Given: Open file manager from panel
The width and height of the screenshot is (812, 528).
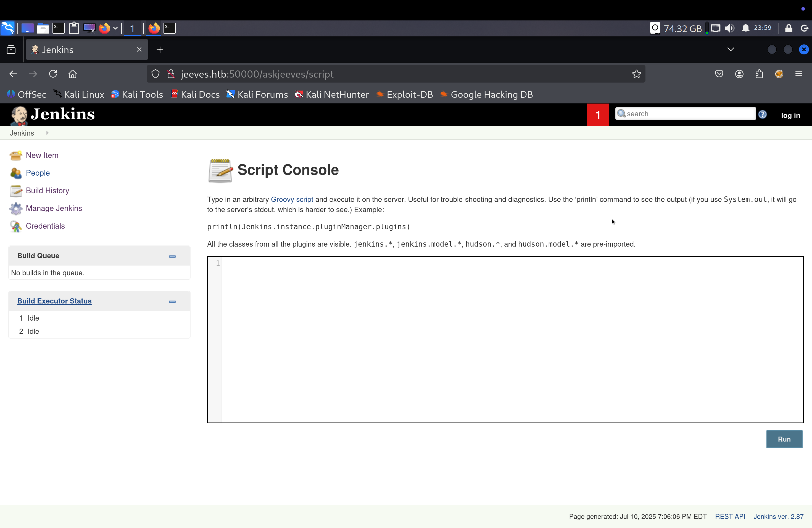Looking at the screenshot, I should [x=43, y=28].
